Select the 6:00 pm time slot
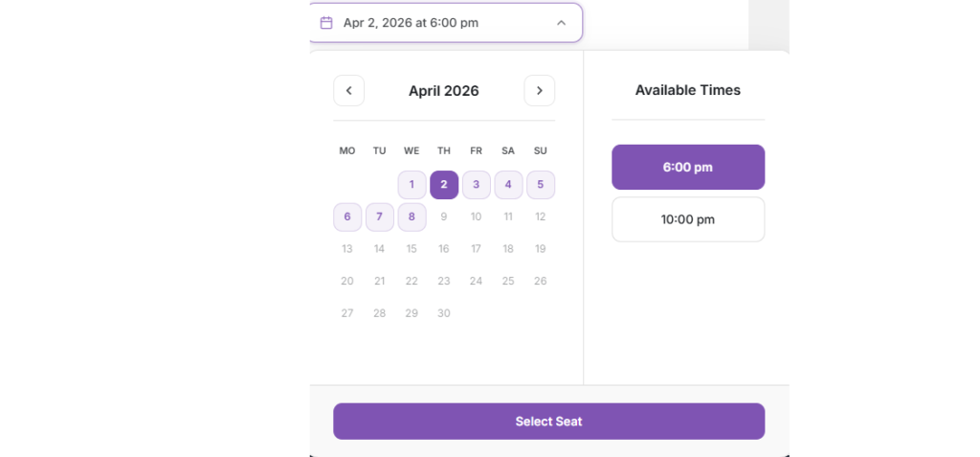 click(688, 168)
